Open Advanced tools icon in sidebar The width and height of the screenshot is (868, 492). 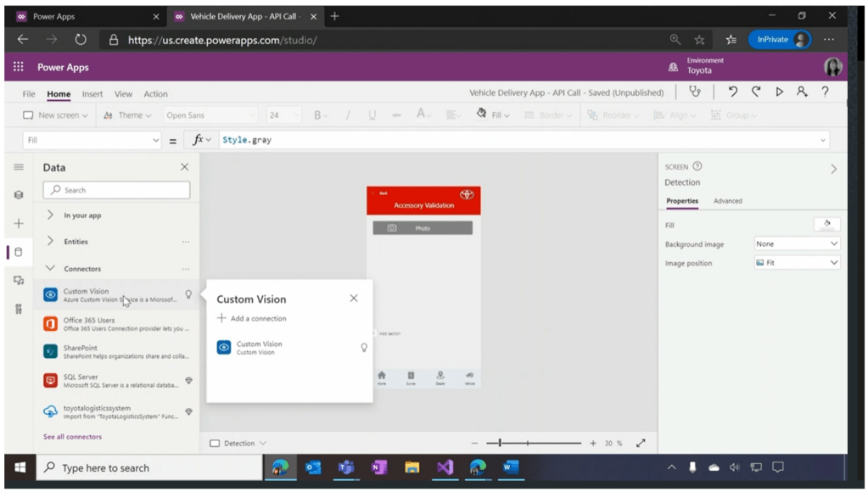19,309
